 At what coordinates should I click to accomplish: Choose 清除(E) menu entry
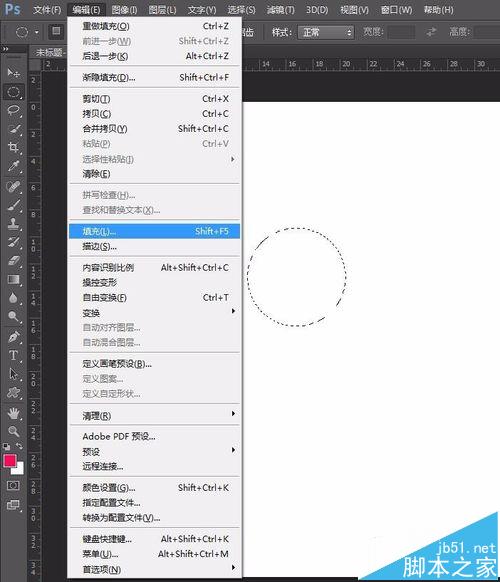[x=154, y=174]
